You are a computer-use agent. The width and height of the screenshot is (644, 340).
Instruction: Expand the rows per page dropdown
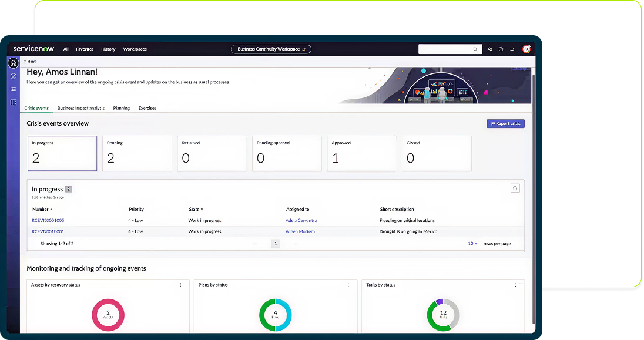pyautogui.click(x=472, y=243)
